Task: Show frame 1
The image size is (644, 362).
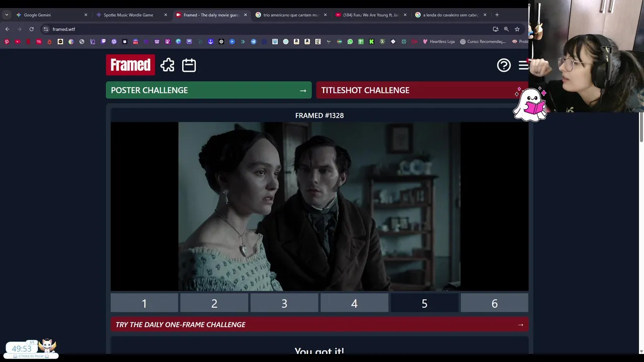Action: click(144, 303)
